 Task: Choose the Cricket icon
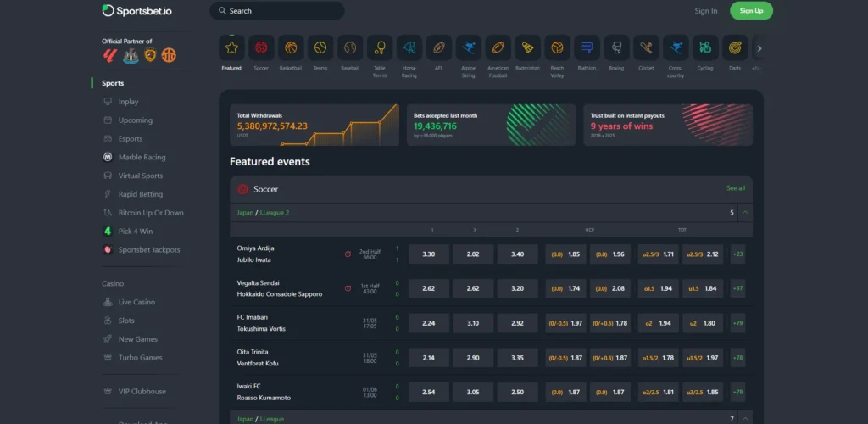pyautogui.click(x=646, y=48)
